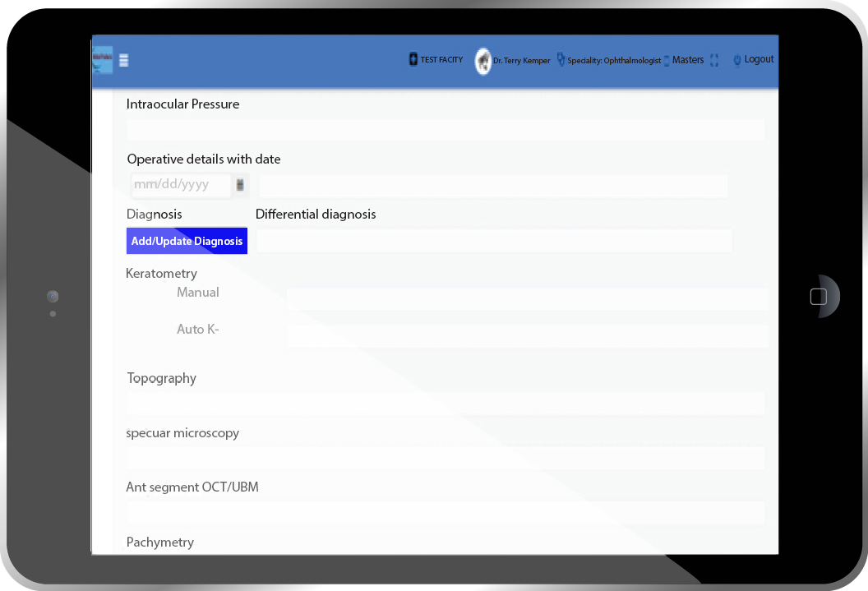
Task: Click the specuar microscopy input field
Action: point(446,458)
